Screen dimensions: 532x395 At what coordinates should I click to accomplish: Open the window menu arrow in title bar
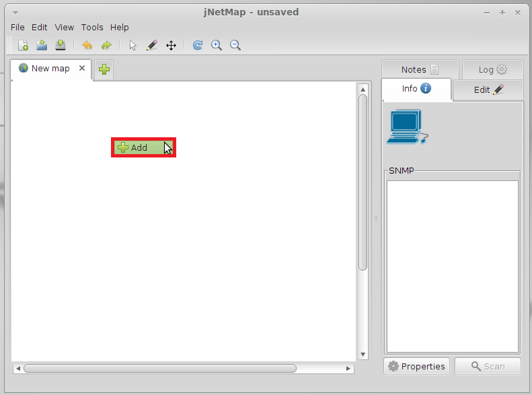tap(15, 13)
